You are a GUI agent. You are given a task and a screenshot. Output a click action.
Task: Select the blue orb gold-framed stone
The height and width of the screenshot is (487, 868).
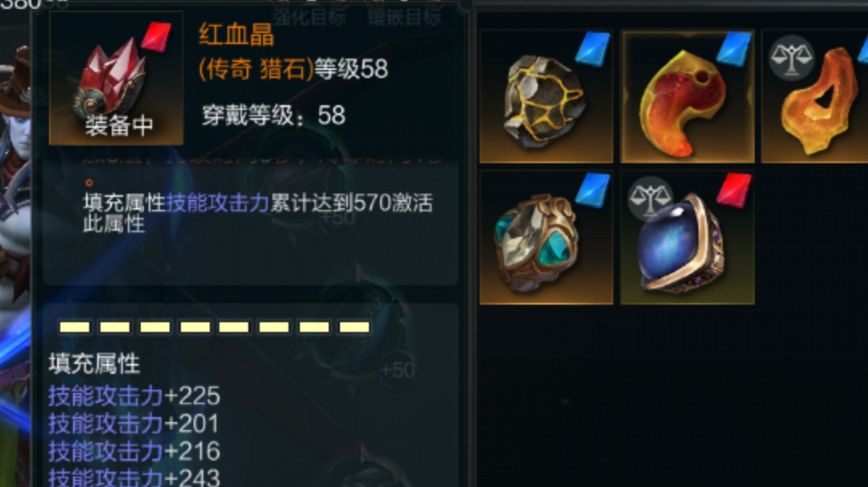(x=687, y=237)
